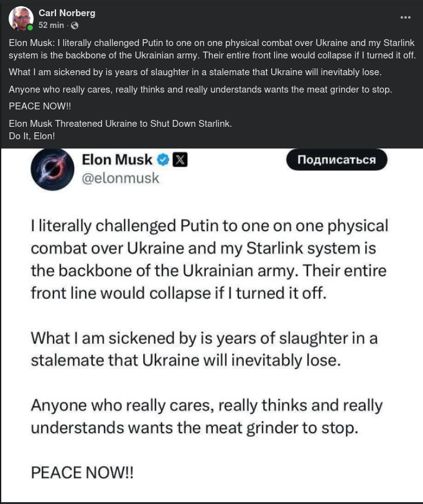
Task: Click the bold Elon Musk name in the tweet
Action: point(117,160)
